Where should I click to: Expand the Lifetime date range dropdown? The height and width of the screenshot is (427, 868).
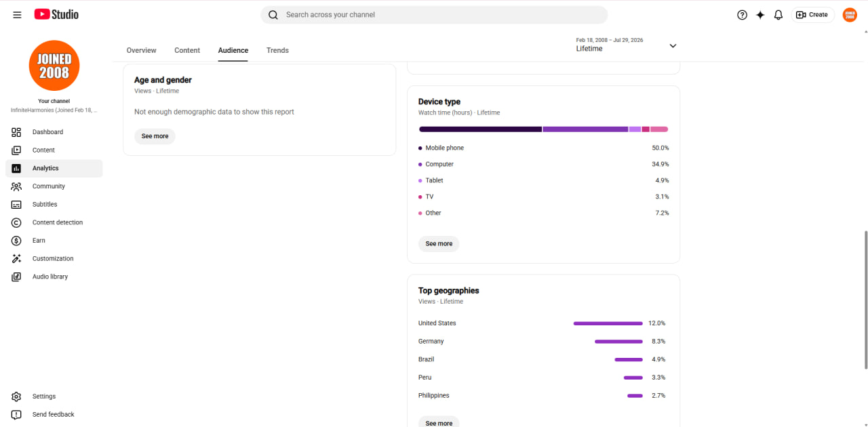click(626, 45)
